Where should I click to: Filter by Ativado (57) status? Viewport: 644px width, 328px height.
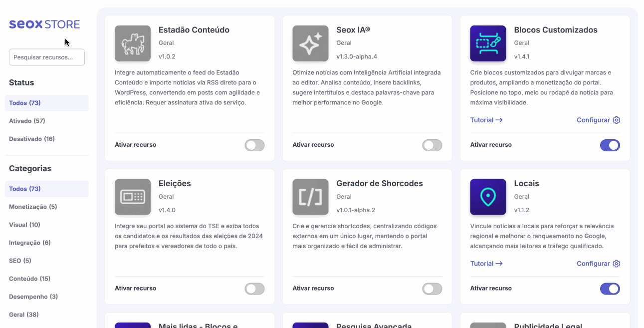tap(27, 121)
